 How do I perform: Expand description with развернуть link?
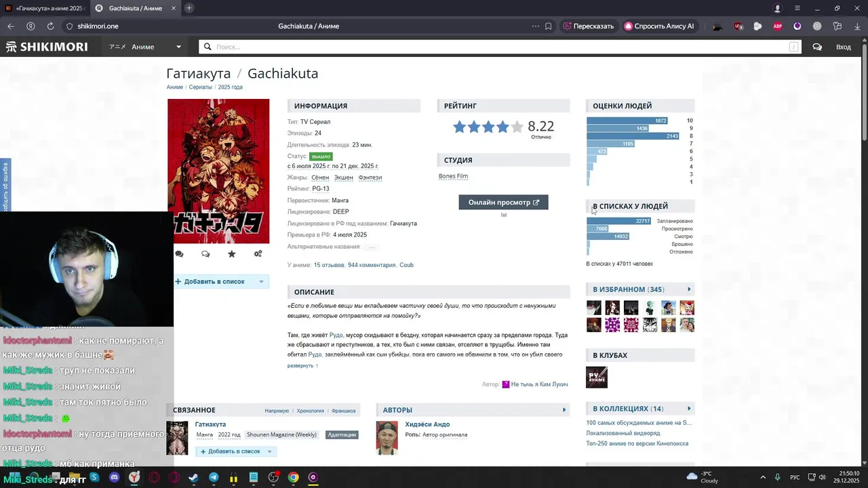click(x=302, y=365)
